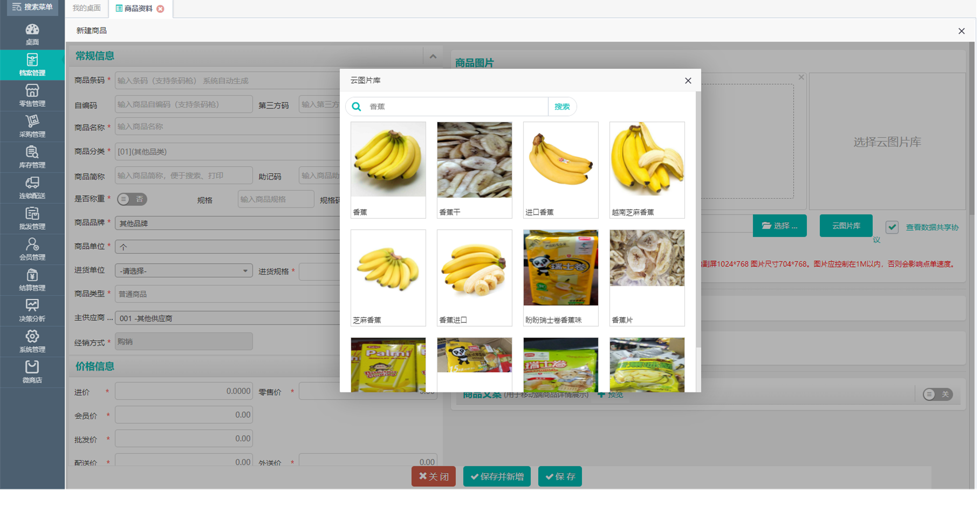Focus the 商品条码 input field

[227, 80]
